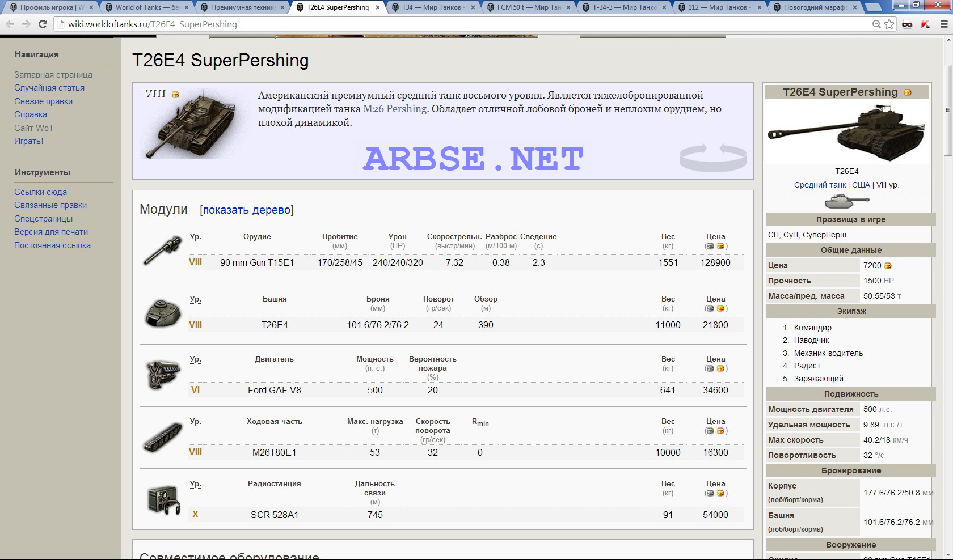This screenshot has height=560, width=953.
Task: Switch to the Т-34-3 tab
Action: click(624, 7)
